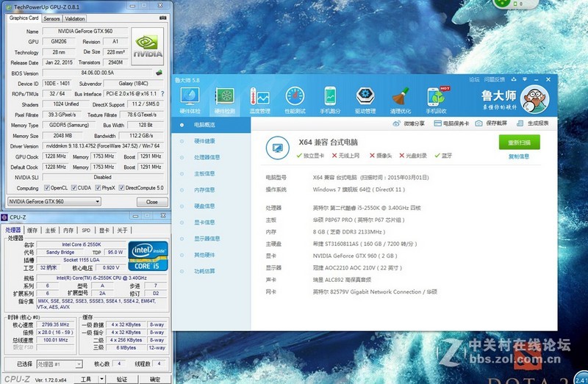Click the GPU-Z Name field NVIDIA GeForce GTX 960
This screenshot has width=588, height=384.
85,31
